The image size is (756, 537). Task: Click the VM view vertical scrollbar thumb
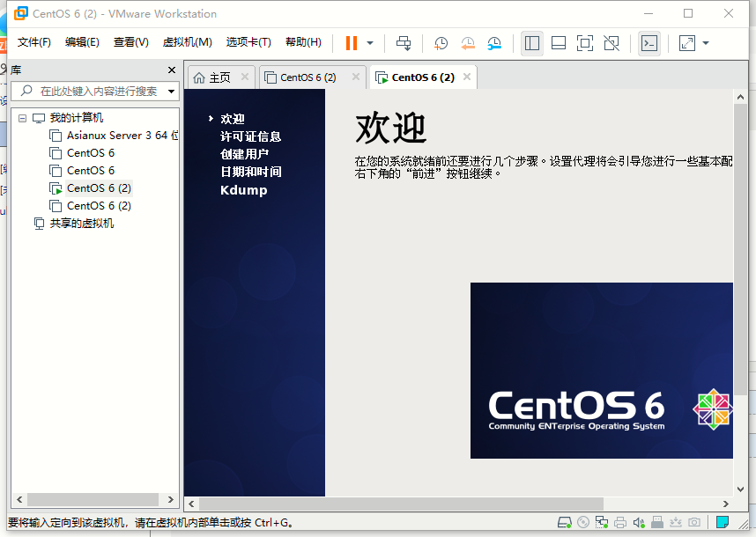point(740,250)
